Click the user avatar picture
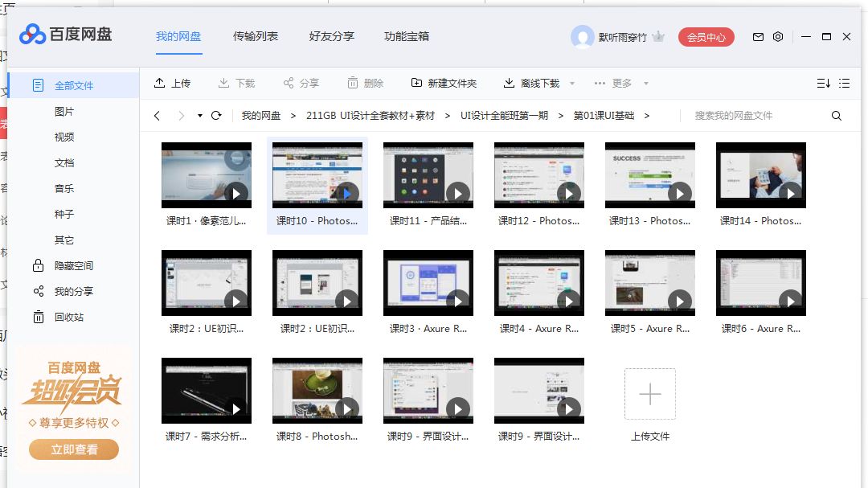 coord(583,37)
